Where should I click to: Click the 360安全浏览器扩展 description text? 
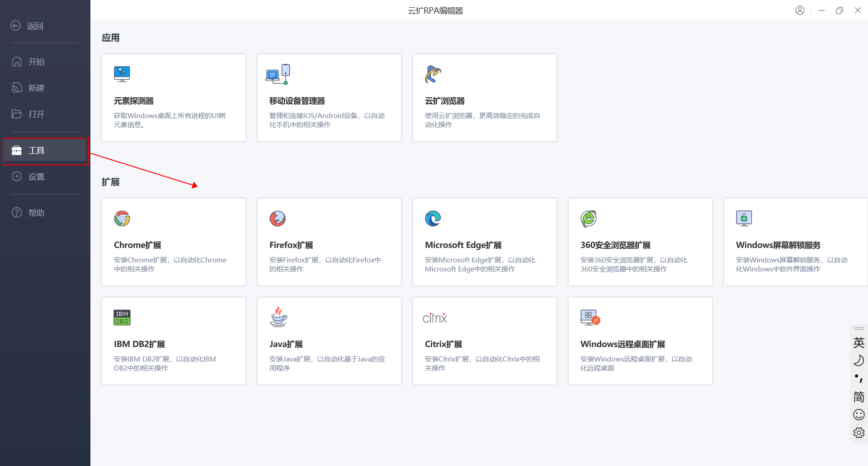[x=634, y=265]
